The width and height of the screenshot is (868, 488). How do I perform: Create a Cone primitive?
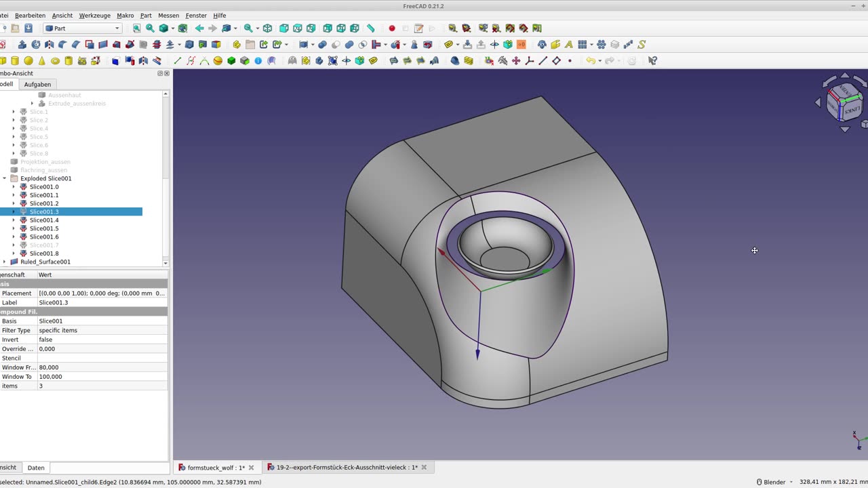click(x=42, y=61)
